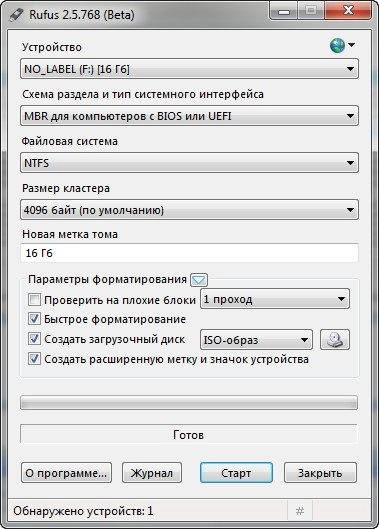Click the hash symbol in status bar

[x=300, y=511]
